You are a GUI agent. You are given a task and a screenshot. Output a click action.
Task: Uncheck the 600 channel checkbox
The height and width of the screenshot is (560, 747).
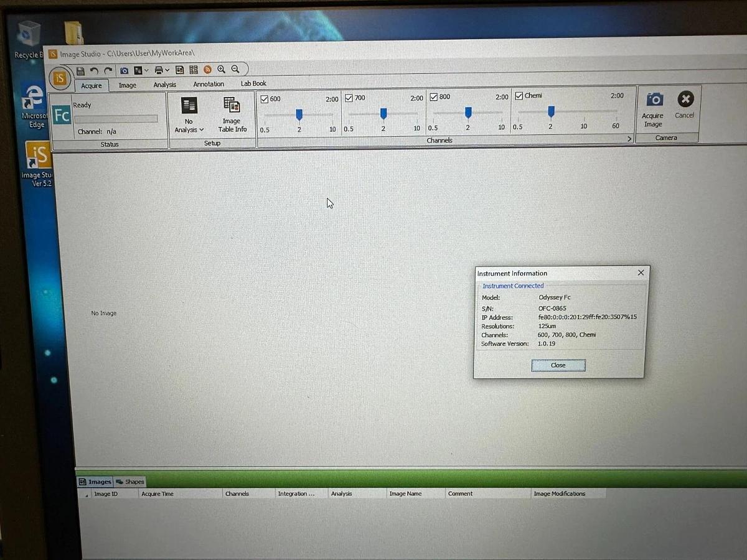(x=265, y=98)
